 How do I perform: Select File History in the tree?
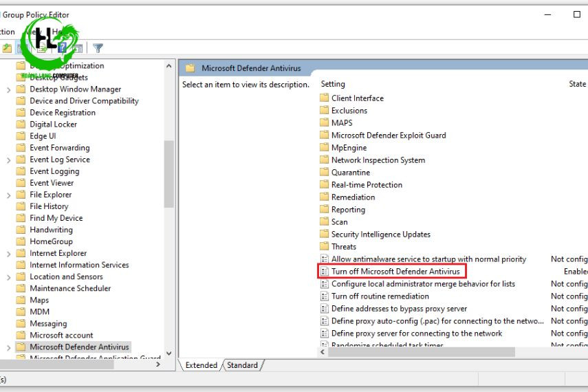click(x=49, y=206)
